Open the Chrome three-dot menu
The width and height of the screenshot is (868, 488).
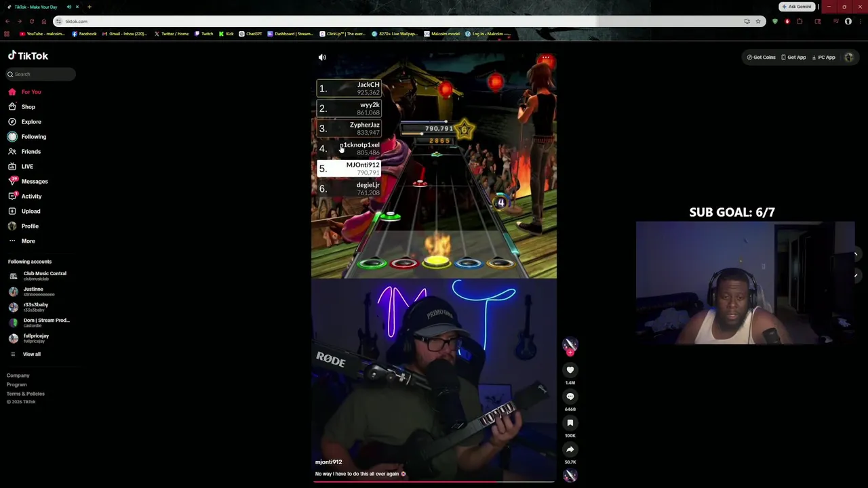tap(860, 21)
